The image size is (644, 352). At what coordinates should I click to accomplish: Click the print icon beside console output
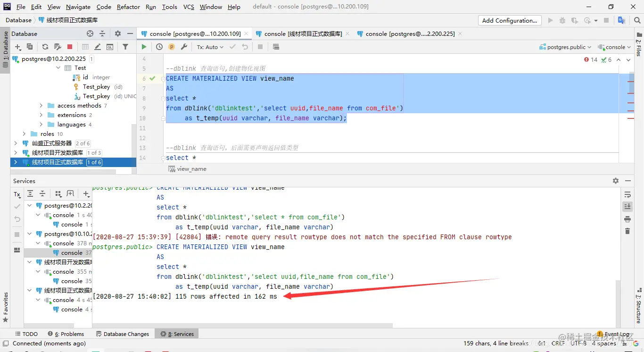click(x=627, y=219)
